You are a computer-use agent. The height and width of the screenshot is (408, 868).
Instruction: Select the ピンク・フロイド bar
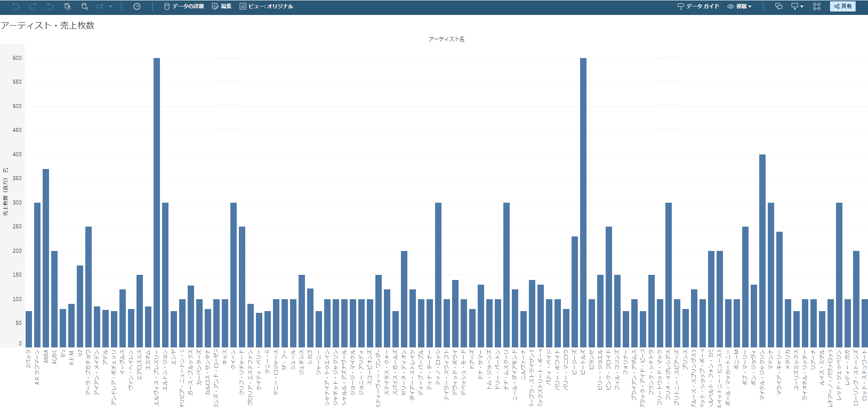click(609, 287)
